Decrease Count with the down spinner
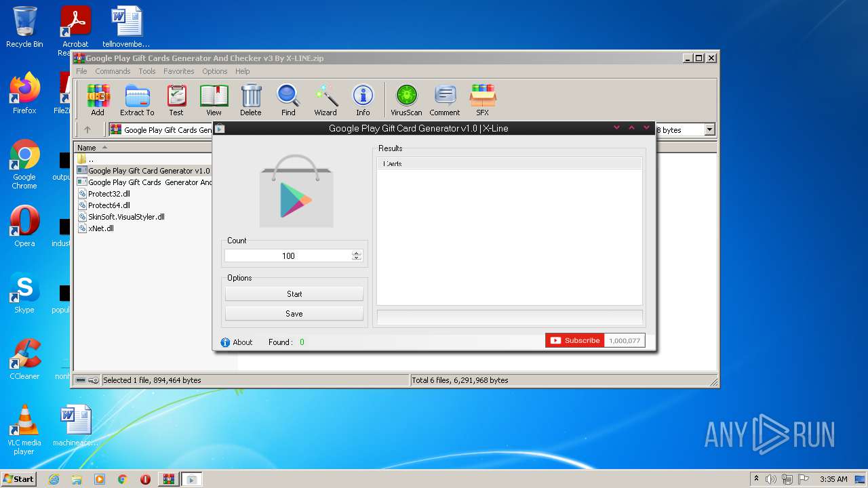 tap(357, 258)
